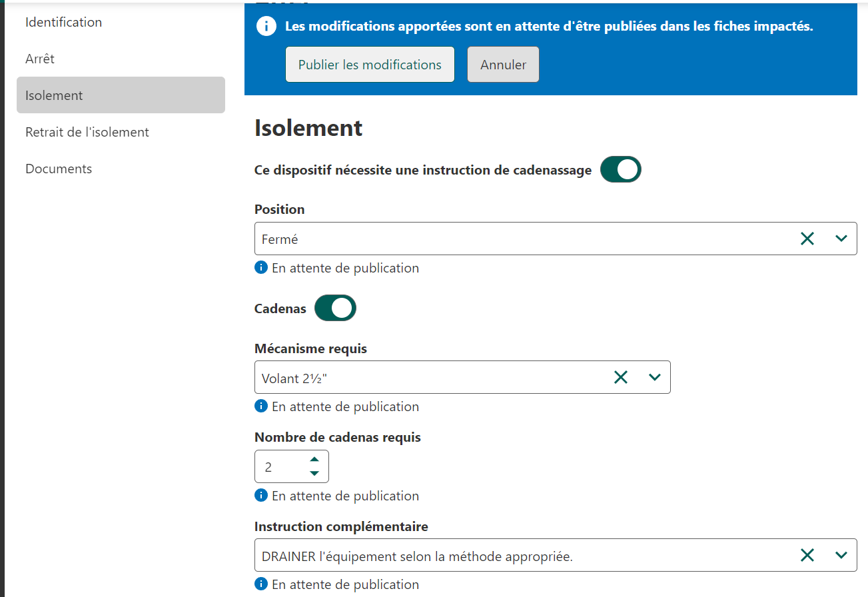868x597 pixels.
Task: Click the info icon in the blue banner
Action: click(x=266, y=27)
